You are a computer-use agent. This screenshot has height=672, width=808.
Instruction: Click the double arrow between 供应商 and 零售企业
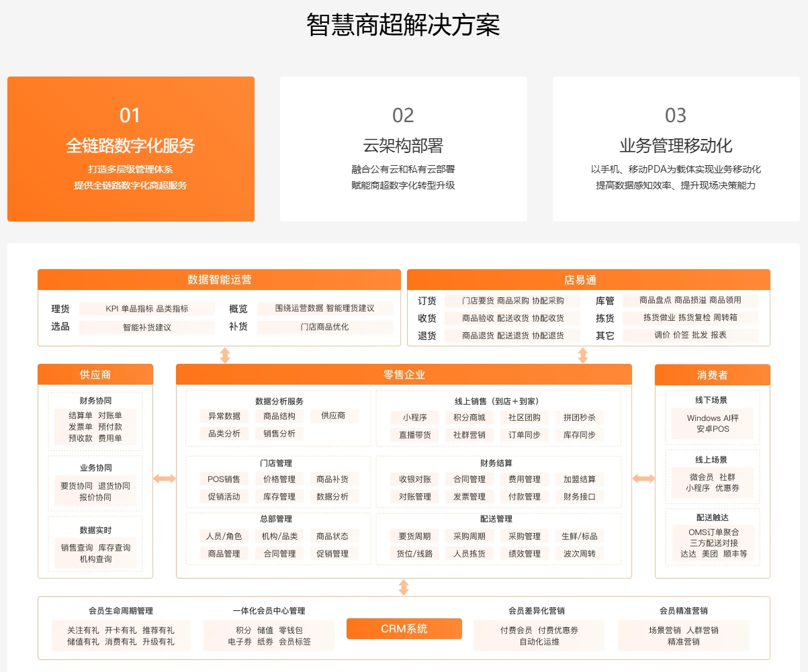(165, 479)
